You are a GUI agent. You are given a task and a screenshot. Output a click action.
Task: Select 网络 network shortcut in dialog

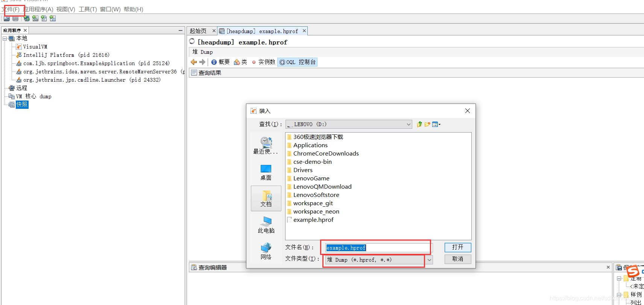pos(266,252)
